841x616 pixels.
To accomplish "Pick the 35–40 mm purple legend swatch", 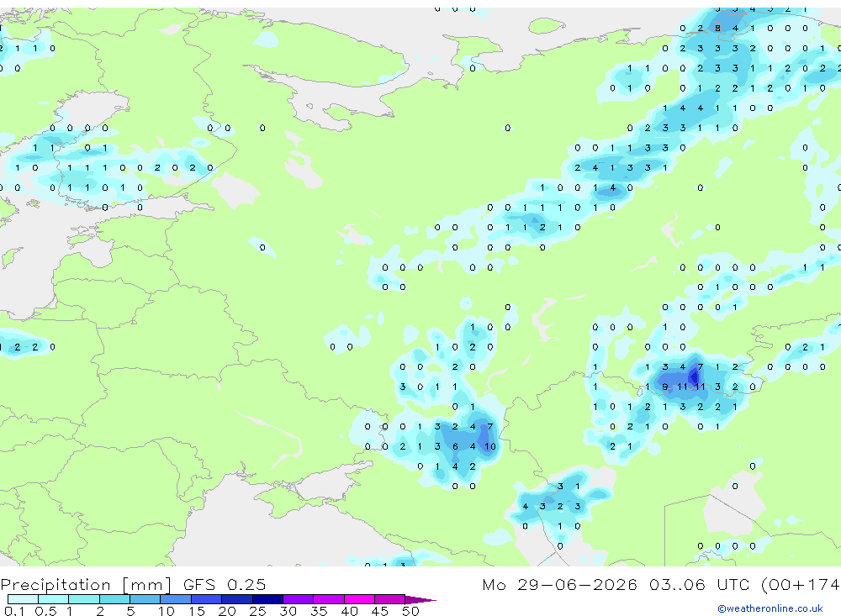I will click(x=328, y=599).
